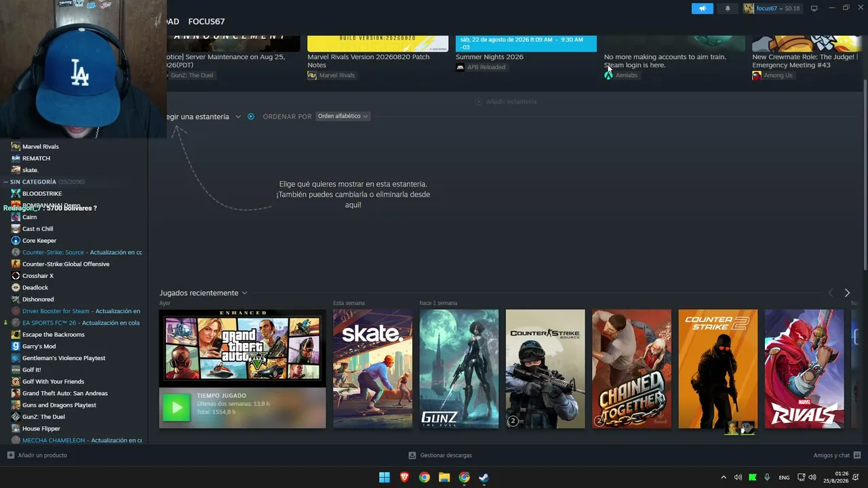Open the blue megaphone announcements button
The height and width of the screenshot is (488, 868).
click(703, 8)
